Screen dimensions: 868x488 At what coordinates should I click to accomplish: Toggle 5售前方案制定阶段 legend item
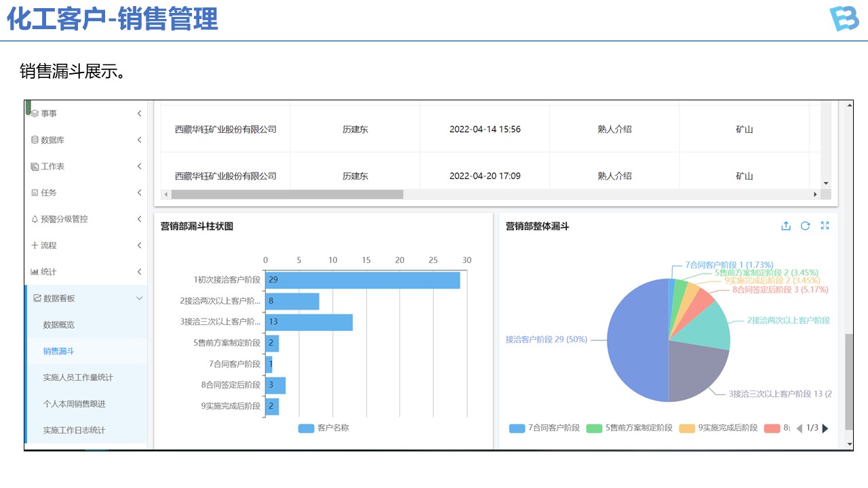[x=629, y=428]
